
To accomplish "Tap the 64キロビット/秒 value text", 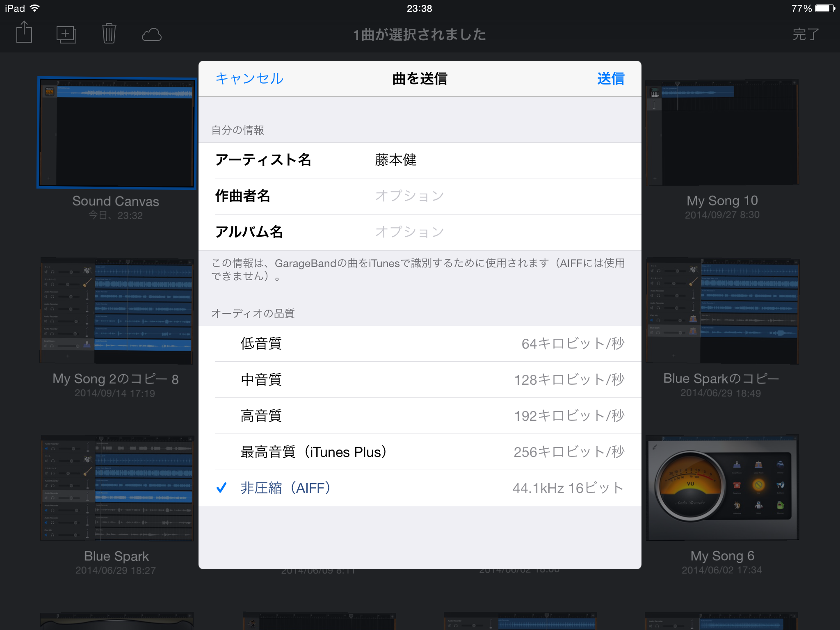I will 573,344.
